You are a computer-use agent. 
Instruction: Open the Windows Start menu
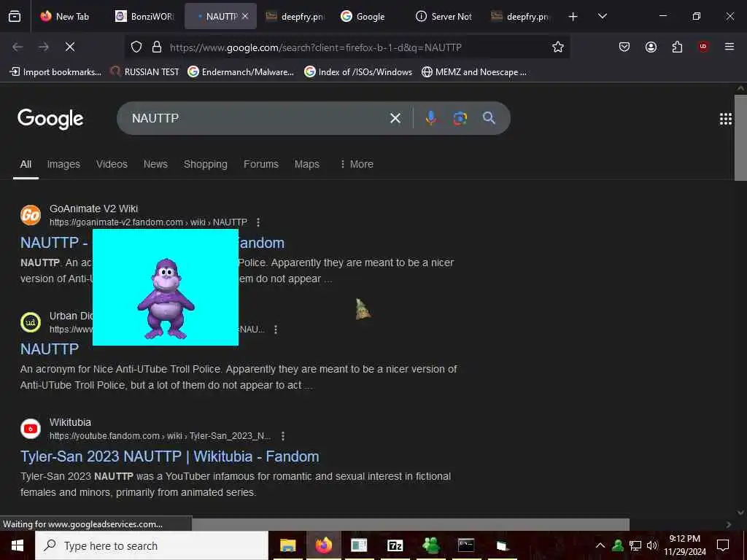(x=18, y=545)
